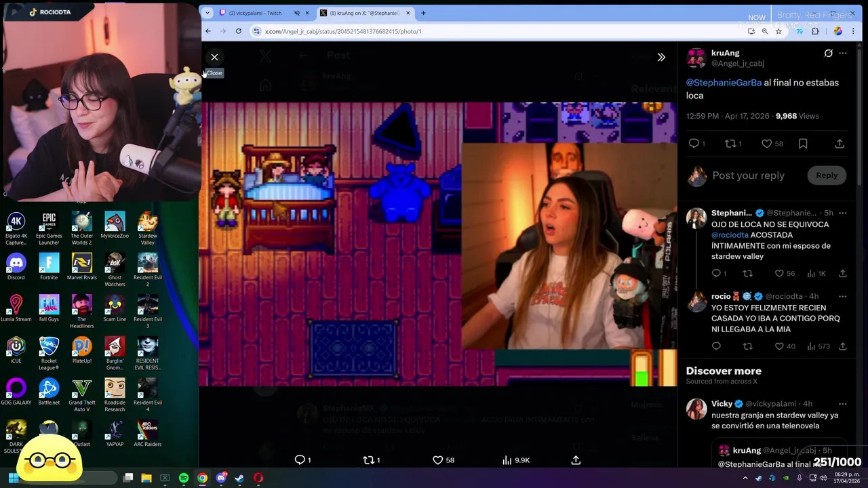The height and width of the screenshot is (488, 868).
Task: Open Discord desktop shortcut
Action: [x=16, y=266]
